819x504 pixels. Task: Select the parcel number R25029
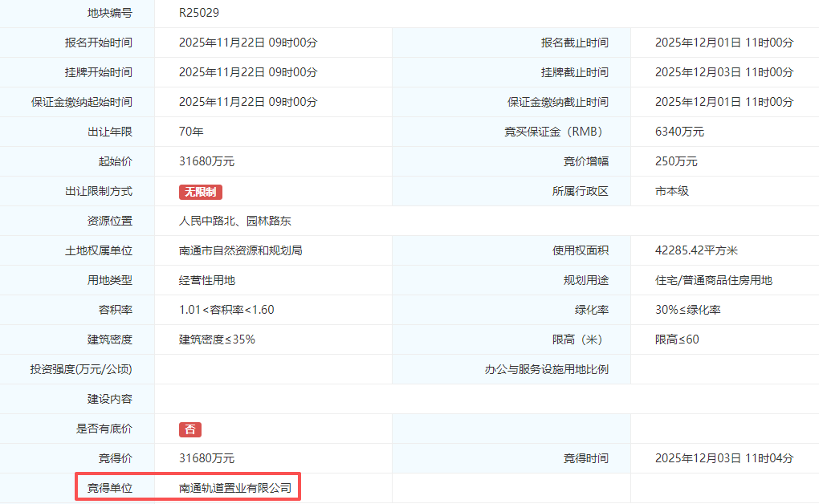(198, 13)
